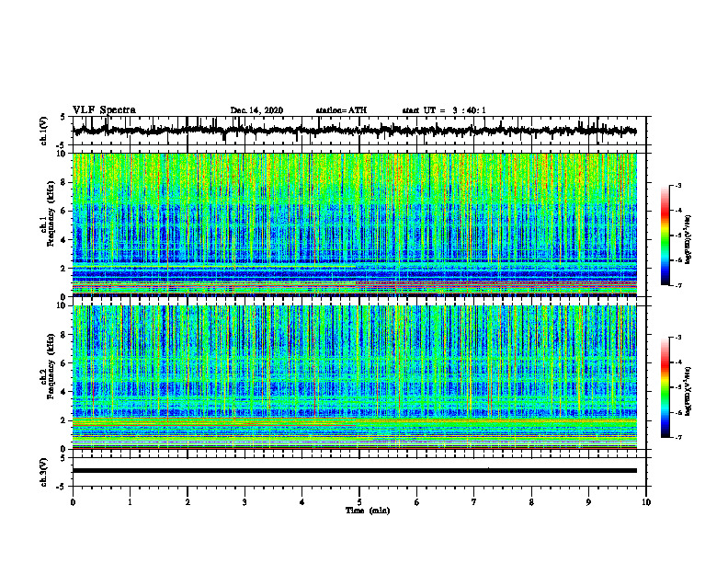Click the time axis tick label "5"
The height and width of the screenshot is (563, 728).
point(359,502)
